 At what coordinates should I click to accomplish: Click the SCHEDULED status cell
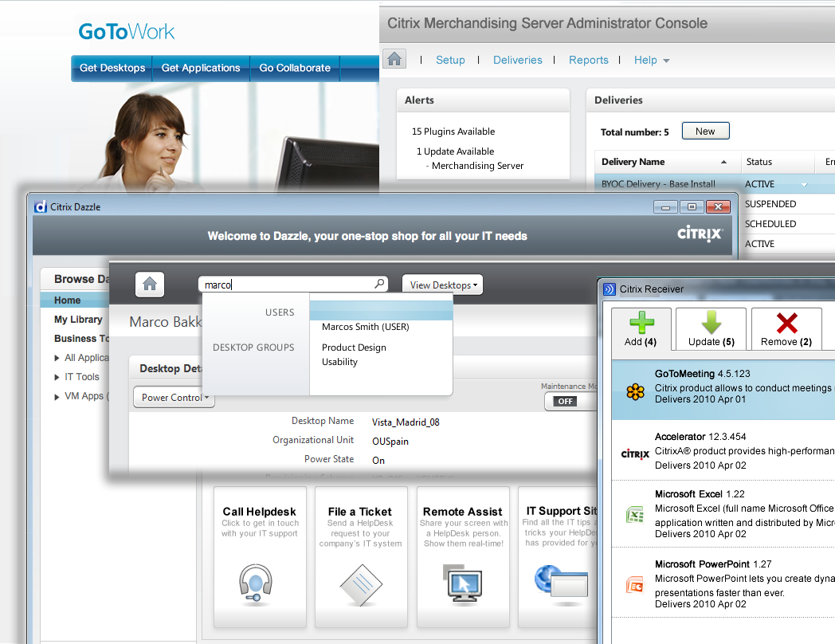point(770,224)
